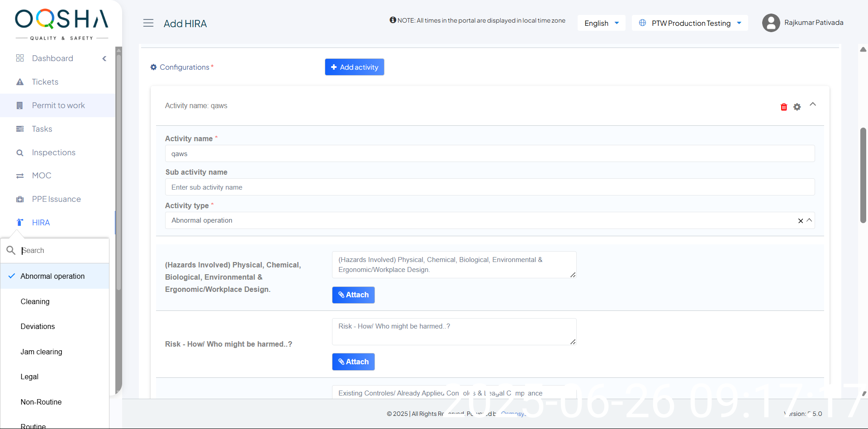Screen dimensions: 868x429
Task: Open PTW Production Testing dropdown
Action: click(690, 23)
